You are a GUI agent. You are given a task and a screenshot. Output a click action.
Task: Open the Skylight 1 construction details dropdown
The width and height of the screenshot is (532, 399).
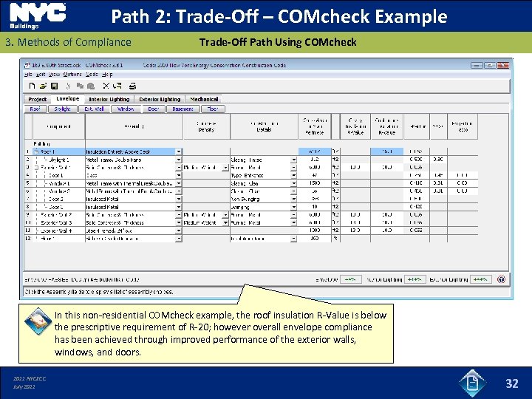[294, 160]
